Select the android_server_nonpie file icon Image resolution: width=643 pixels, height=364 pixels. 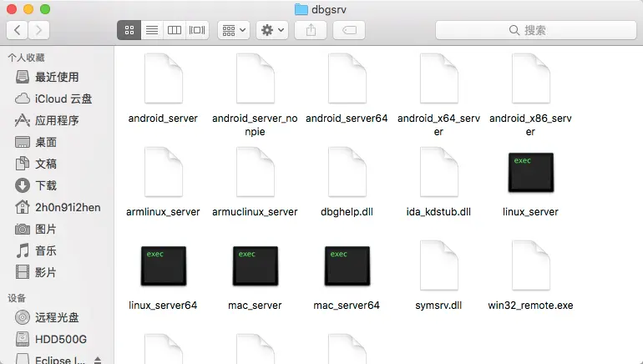(255, 78)
